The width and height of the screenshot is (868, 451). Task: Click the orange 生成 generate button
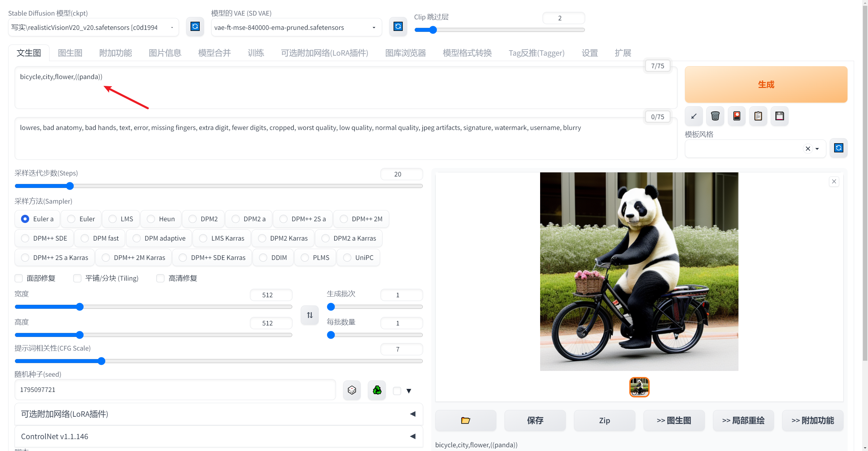(x=766, y=84)
